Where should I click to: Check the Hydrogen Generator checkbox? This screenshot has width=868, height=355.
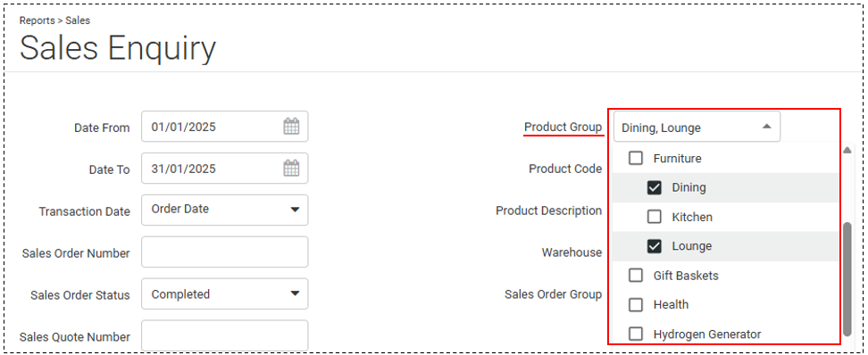pos(636,334)
